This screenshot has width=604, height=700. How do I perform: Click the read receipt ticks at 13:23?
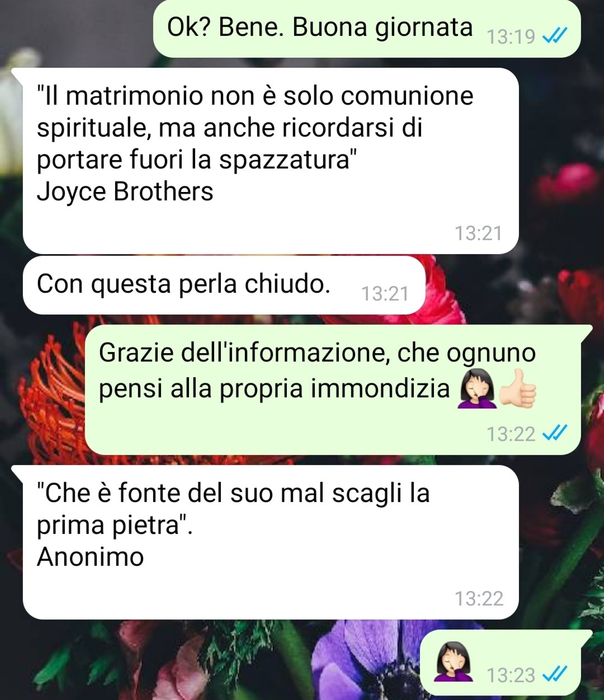tap(555, 674)
